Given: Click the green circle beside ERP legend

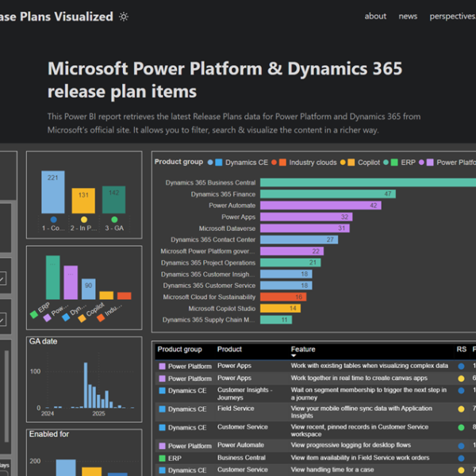Looking at the screenshot, I should [386, 163].
